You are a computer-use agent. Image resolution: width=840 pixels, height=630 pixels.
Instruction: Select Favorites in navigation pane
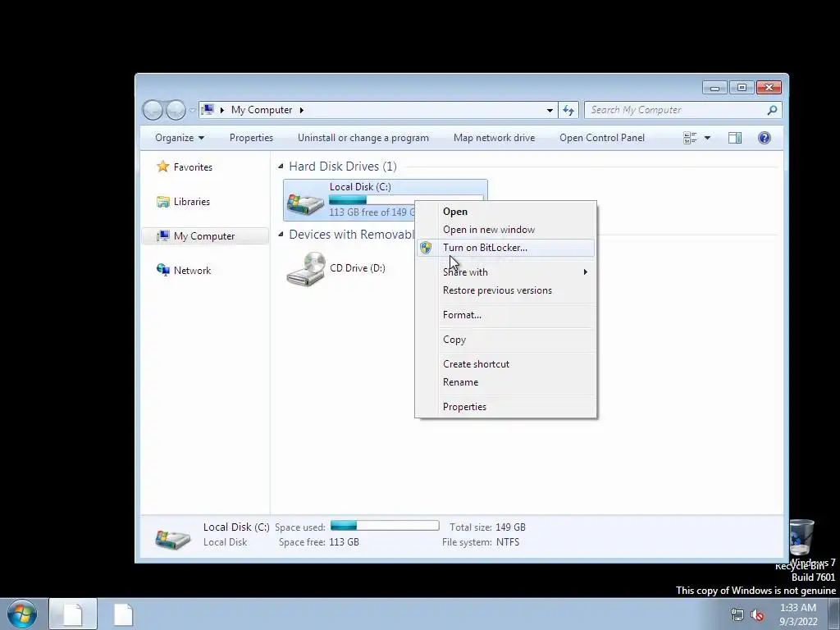click(193, 167)
